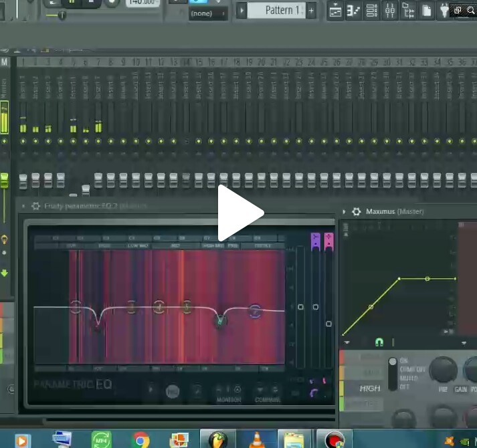Screen dimensions: 477x448
Task: Open Fruity parametric EQ 2 gear settings
Action: pos(36,206)
